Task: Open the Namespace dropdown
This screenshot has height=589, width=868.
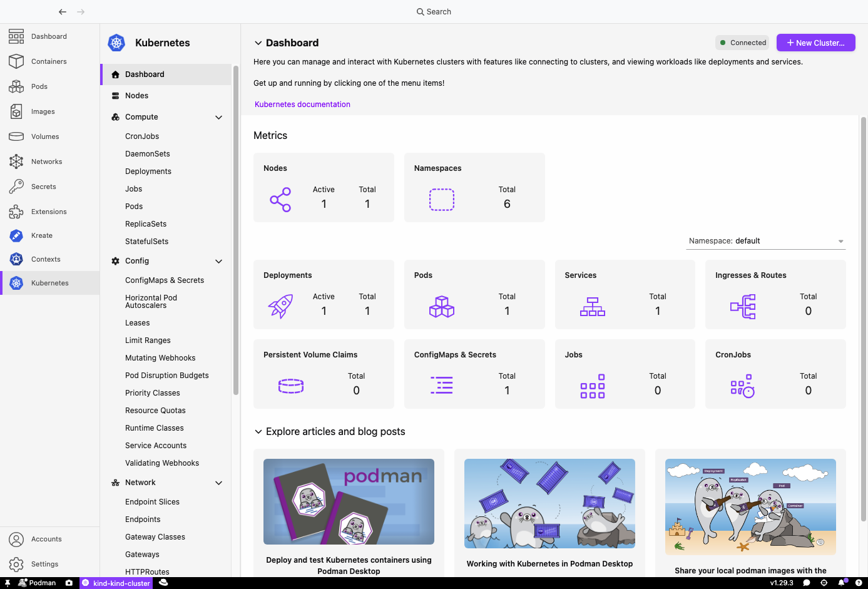Action: click(766, 241)
